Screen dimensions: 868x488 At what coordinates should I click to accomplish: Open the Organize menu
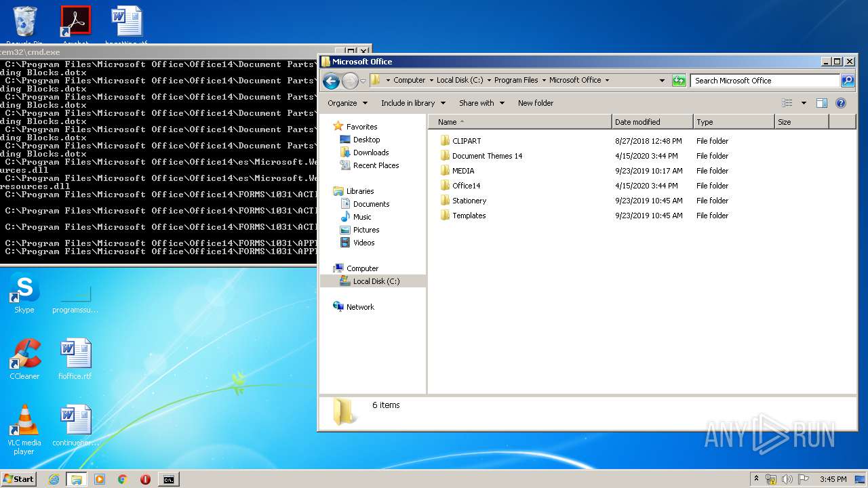click(x=347, y=103)
